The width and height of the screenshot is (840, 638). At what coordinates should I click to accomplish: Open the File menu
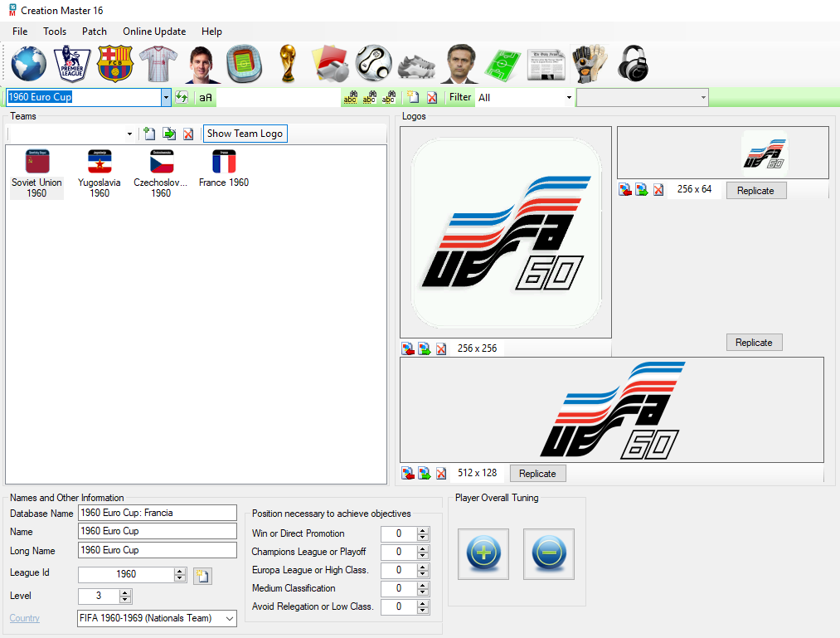20,32
